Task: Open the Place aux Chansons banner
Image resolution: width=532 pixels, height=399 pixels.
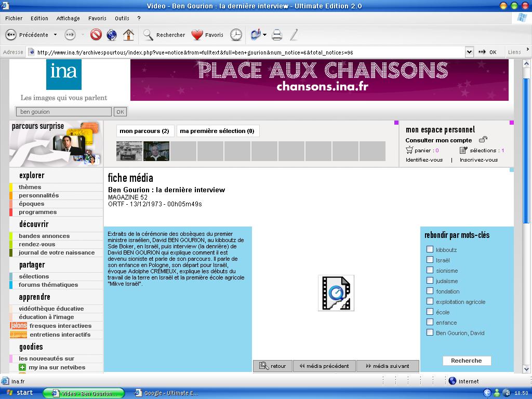Action: tap(320, 80)
